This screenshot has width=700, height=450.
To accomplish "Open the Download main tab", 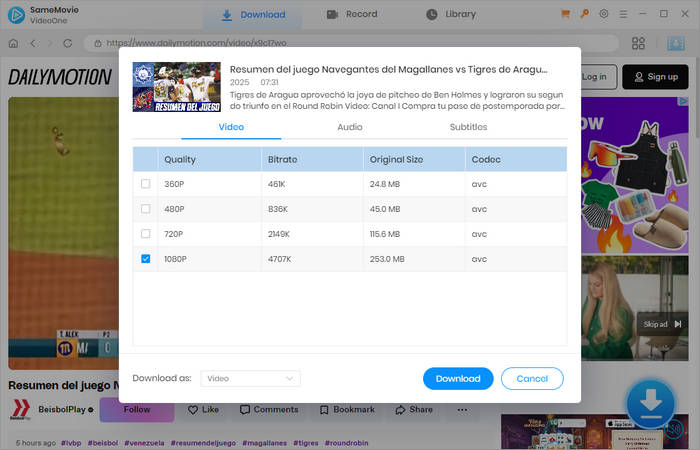I will tap(253, 15).
